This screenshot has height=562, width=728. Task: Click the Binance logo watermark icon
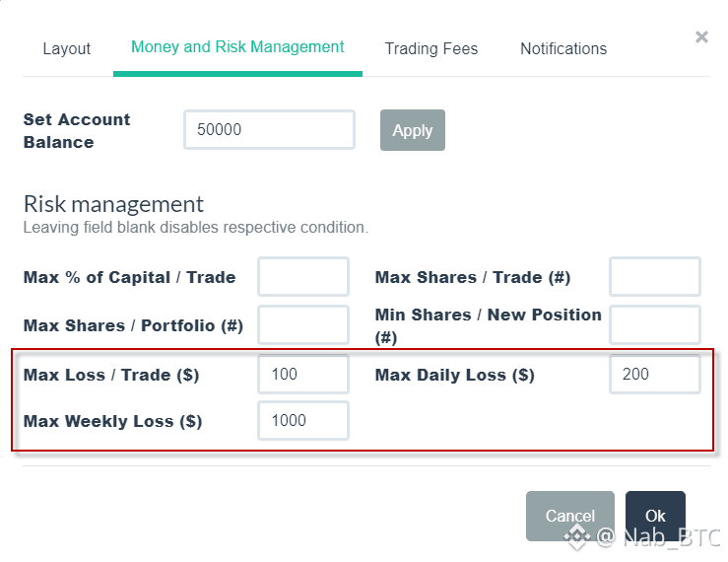[x=576, y=537]
